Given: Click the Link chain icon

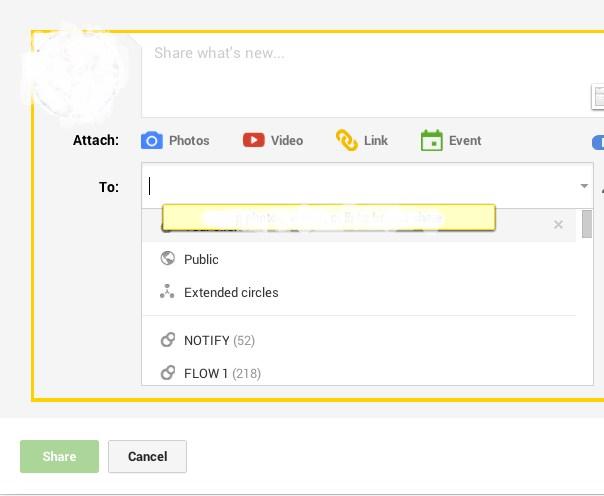Looking at the screenshot, I should (x=347, y=140).
